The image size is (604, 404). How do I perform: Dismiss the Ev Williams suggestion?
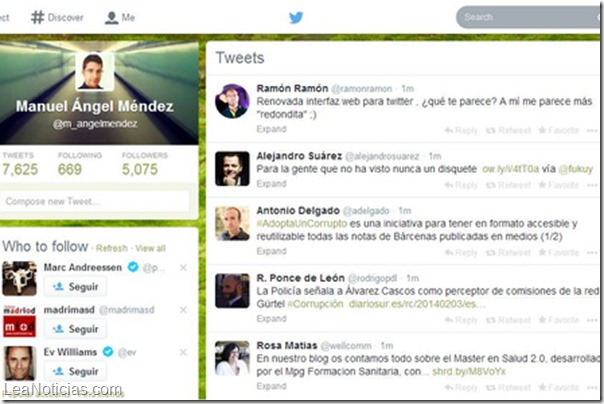[x=183, y=352]
